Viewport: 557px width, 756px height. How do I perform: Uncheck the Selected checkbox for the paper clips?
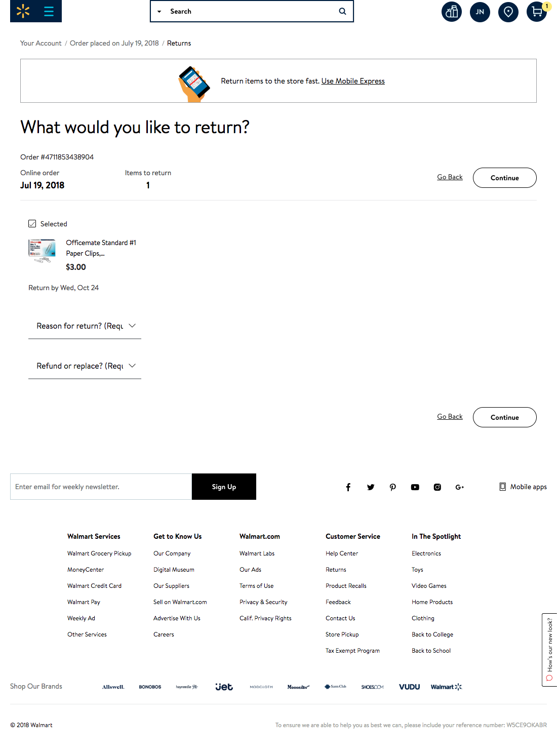(32, 223)
